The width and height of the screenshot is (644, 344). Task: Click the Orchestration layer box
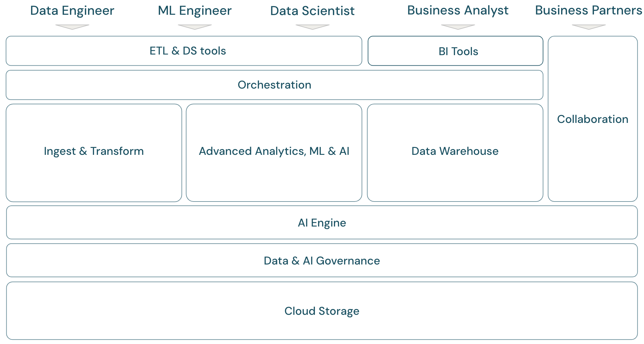[274, 85]
